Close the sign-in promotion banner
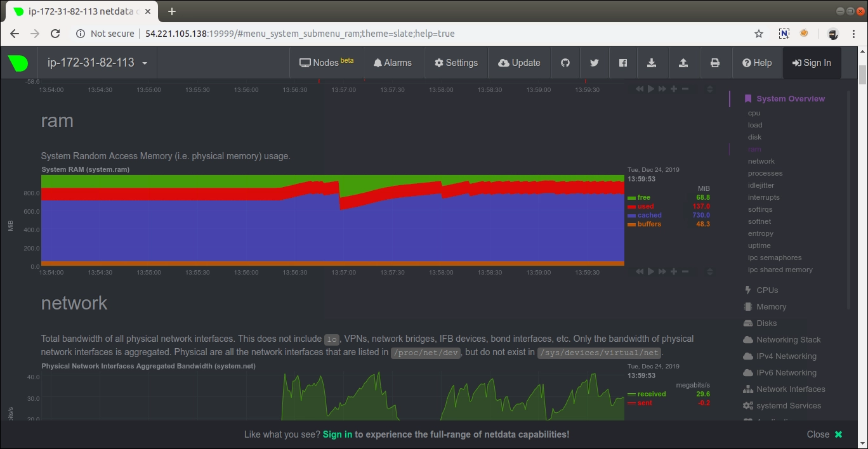Image resolution: width=868 pixels, height=449 pixels. [x=824, y=434]
